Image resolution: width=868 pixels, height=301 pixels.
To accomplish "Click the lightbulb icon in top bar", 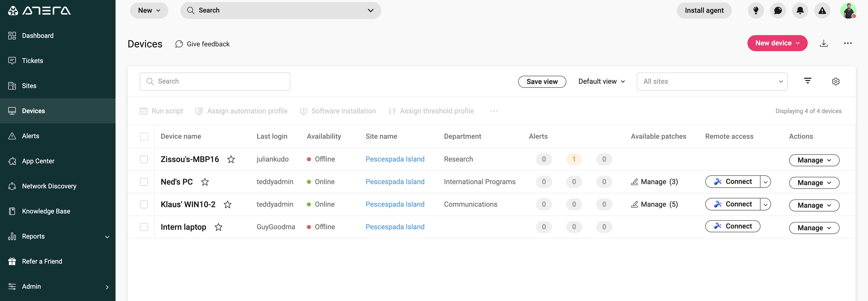I will (x=755, y=11).
